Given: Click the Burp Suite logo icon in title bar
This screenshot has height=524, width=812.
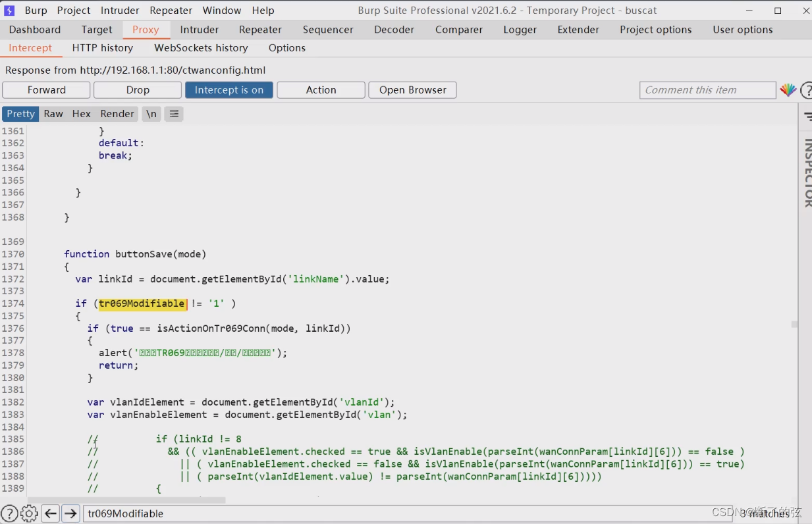Looking at the screenshot, I should point(10,11).
